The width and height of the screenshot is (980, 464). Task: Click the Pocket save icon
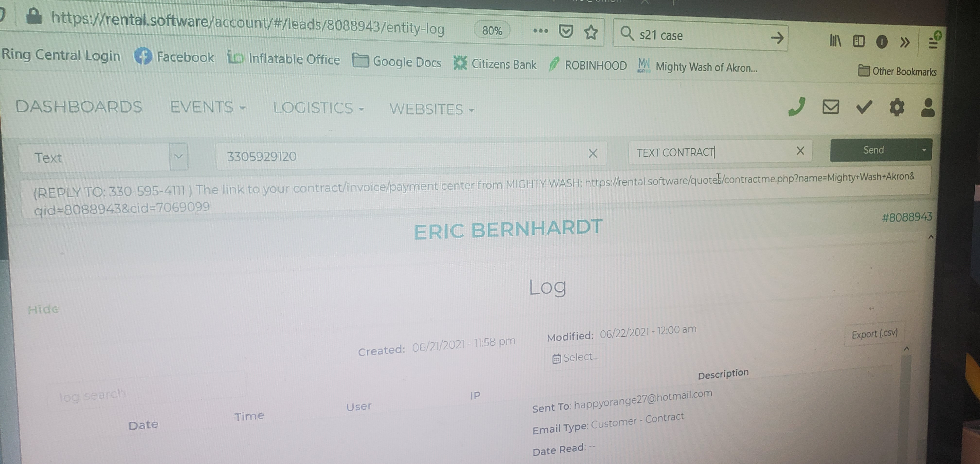coord(566,32)
